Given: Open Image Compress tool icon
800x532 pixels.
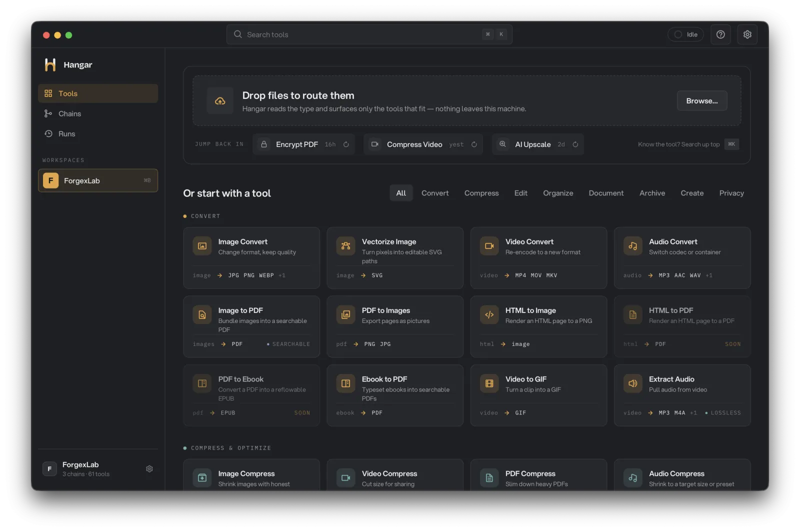Looking at the screenshot, I should pos(202,478).
